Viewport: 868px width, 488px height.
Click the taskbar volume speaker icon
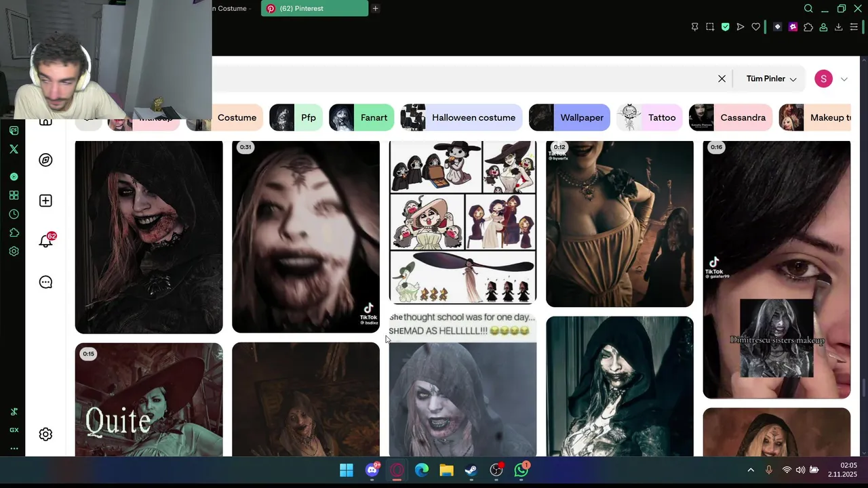pyautogui.click(x=801, y=470)
